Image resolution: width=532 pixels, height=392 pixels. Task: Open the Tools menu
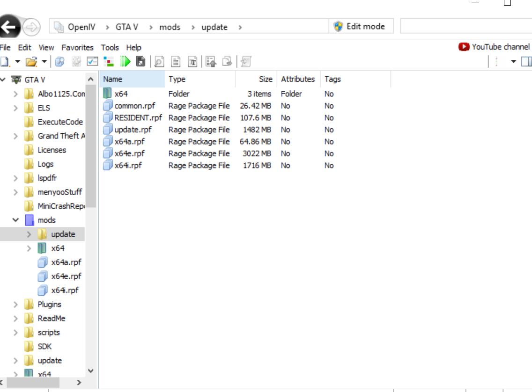coord(110,47)
